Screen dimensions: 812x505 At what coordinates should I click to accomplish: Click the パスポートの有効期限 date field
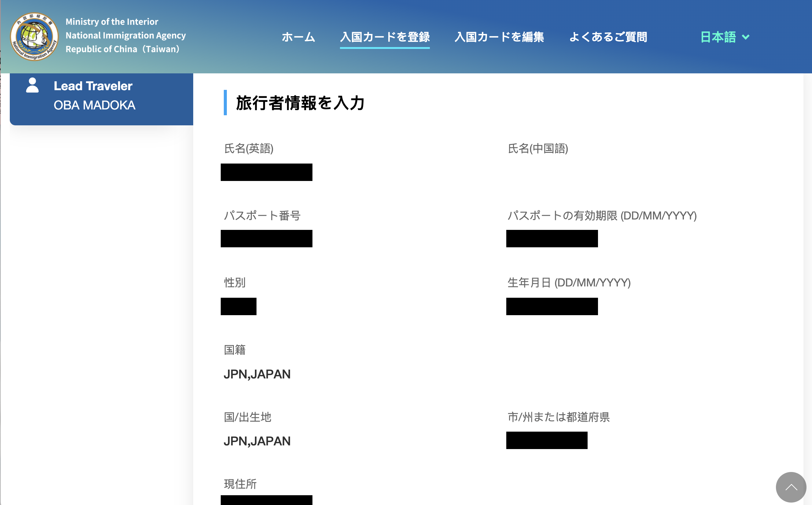(552, 238)
